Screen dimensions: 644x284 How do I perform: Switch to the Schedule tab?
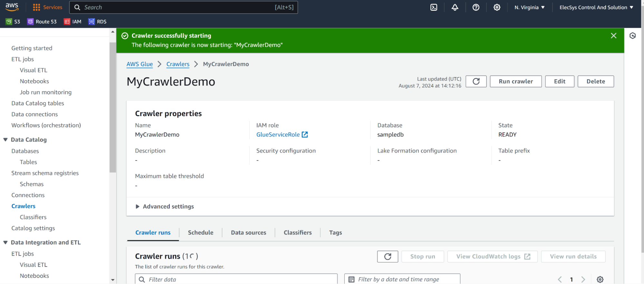click(x=200, y=233)
